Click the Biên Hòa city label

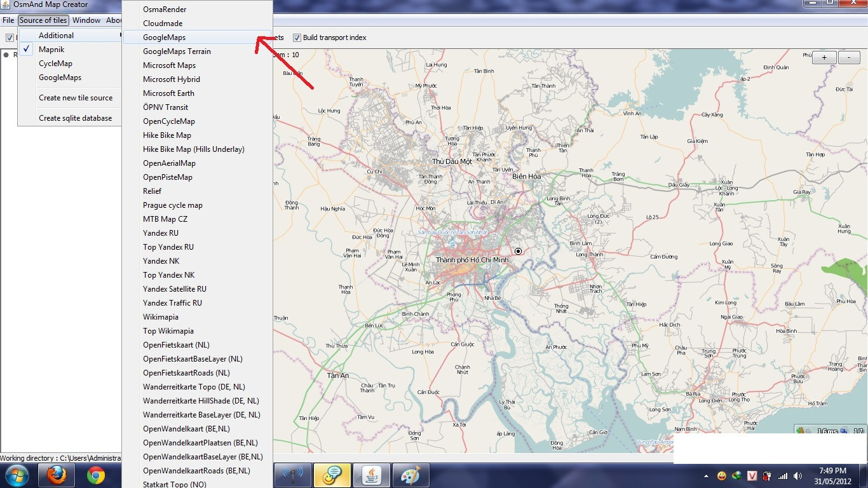(x=526, y=177)
